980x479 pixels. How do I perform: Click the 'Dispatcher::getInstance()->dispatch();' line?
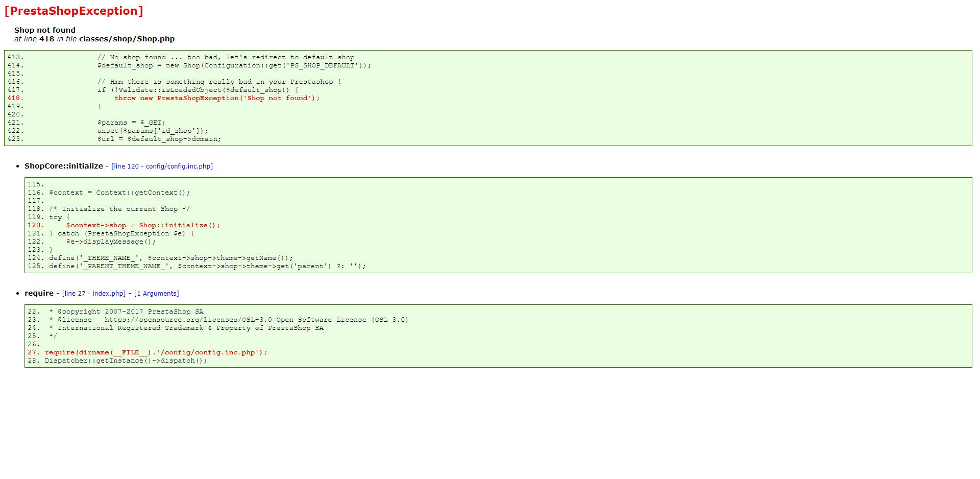[x=126, y=361]
